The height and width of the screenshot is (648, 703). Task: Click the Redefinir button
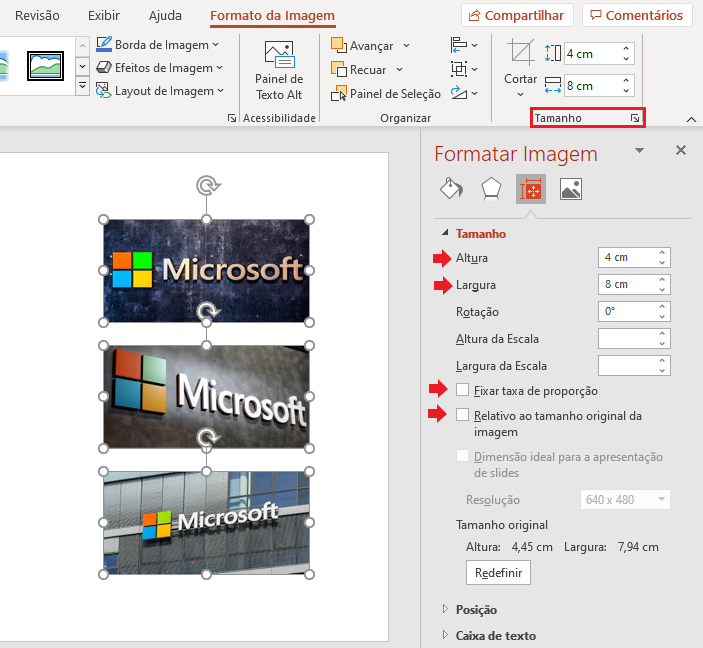(x=498, y=573)
